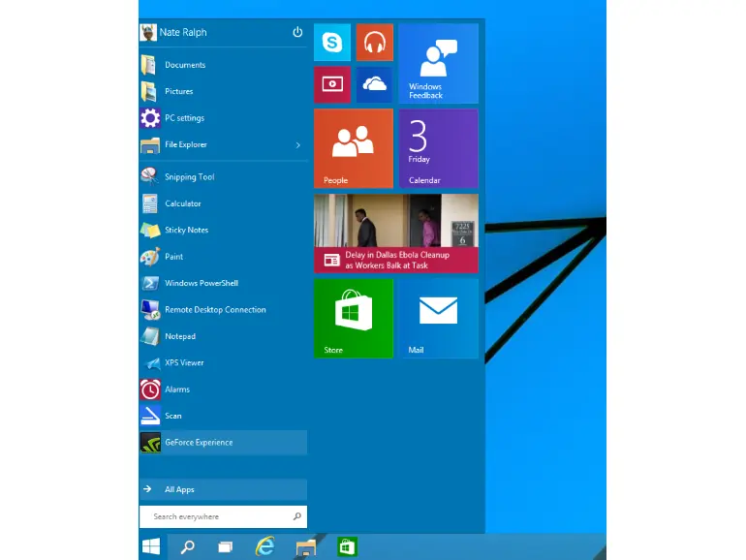
Task: Click the taskbar Search magnifier icon
Action: (x=187, y=547)
